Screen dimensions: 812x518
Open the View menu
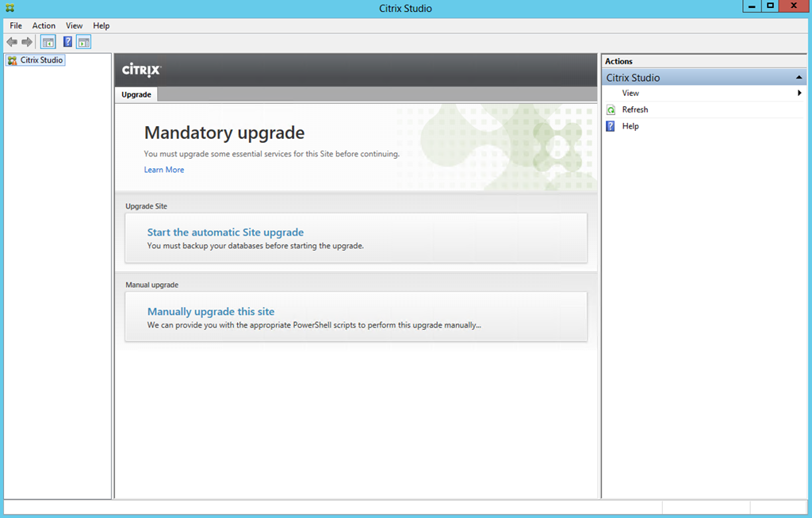pyautogui.click(x=74, y=25)
